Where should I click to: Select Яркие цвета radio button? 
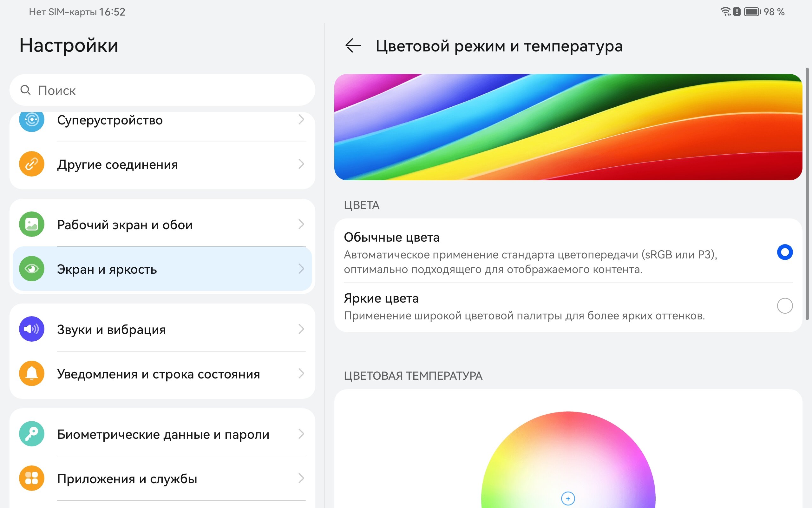point(785,306)
